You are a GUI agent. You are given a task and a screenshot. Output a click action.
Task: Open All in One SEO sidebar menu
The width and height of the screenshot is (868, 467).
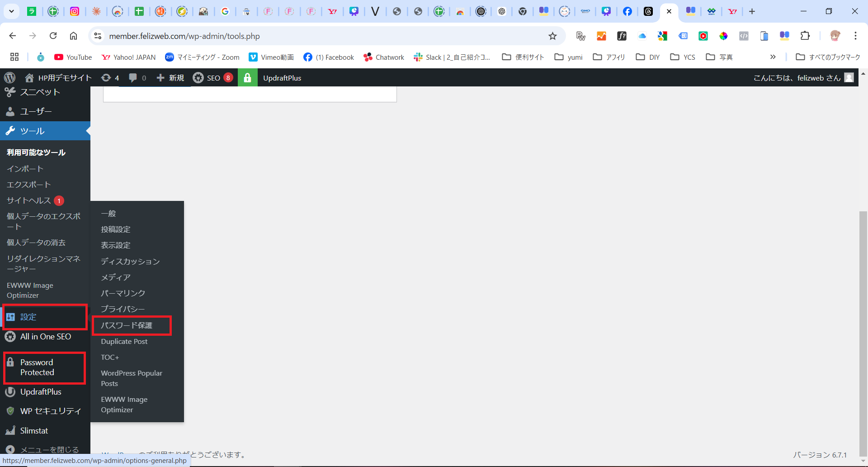tap(45, 337)
